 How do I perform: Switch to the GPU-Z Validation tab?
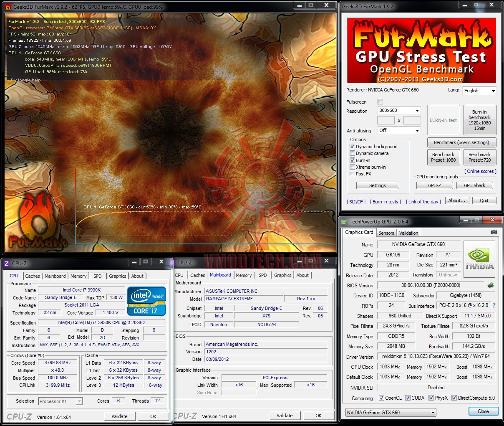tap(408, 233)
